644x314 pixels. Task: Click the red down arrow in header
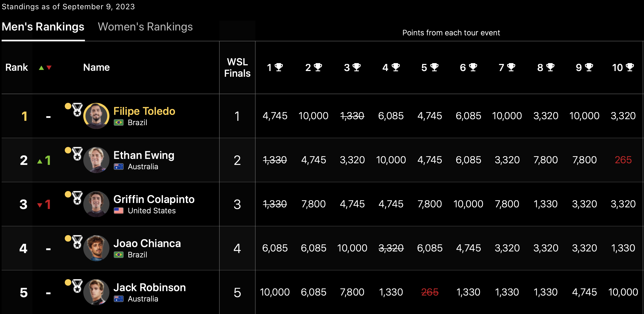click(49, 68)
